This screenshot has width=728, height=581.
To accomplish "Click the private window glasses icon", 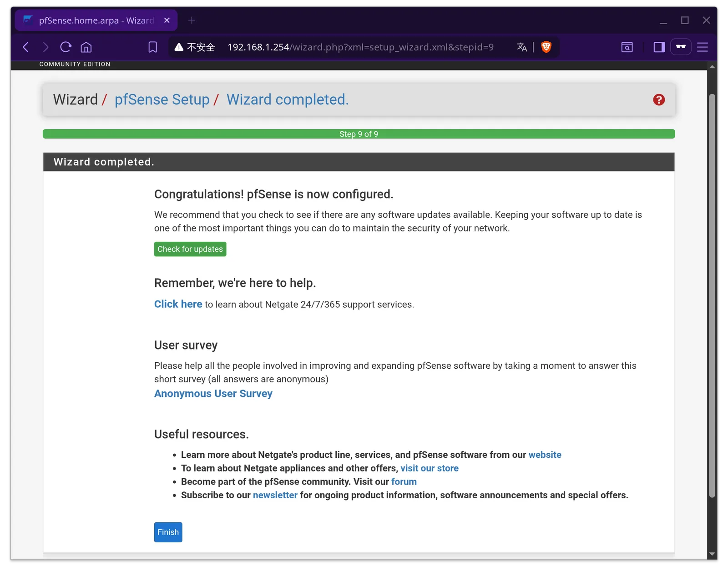I will (x=681, y=46).
